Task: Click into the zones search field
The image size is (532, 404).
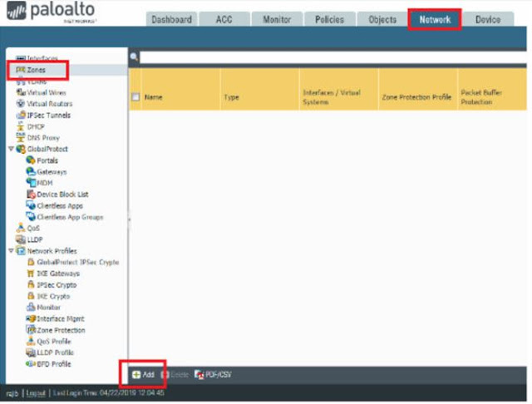Action: click(332, 57)
